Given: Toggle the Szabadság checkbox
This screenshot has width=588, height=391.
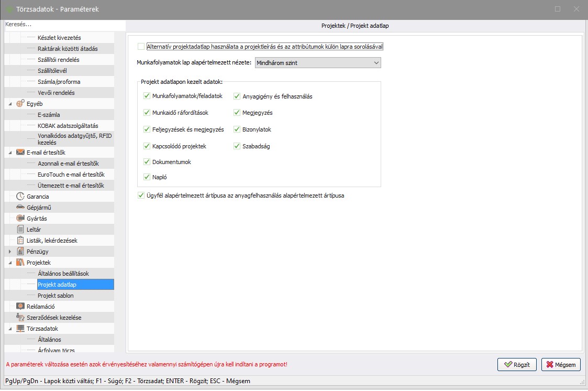Looking at the screenshot, I should [x=237, y=147].
